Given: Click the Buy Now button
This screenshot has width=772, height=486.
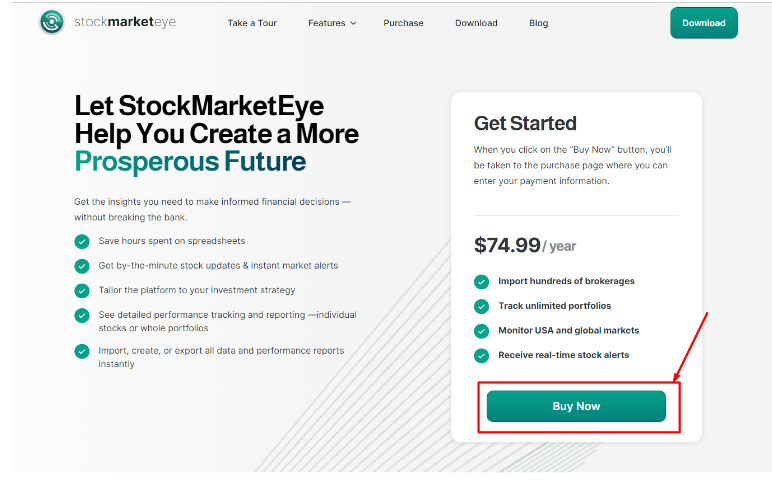Looking at the screenshot, I should coord(576,406).
